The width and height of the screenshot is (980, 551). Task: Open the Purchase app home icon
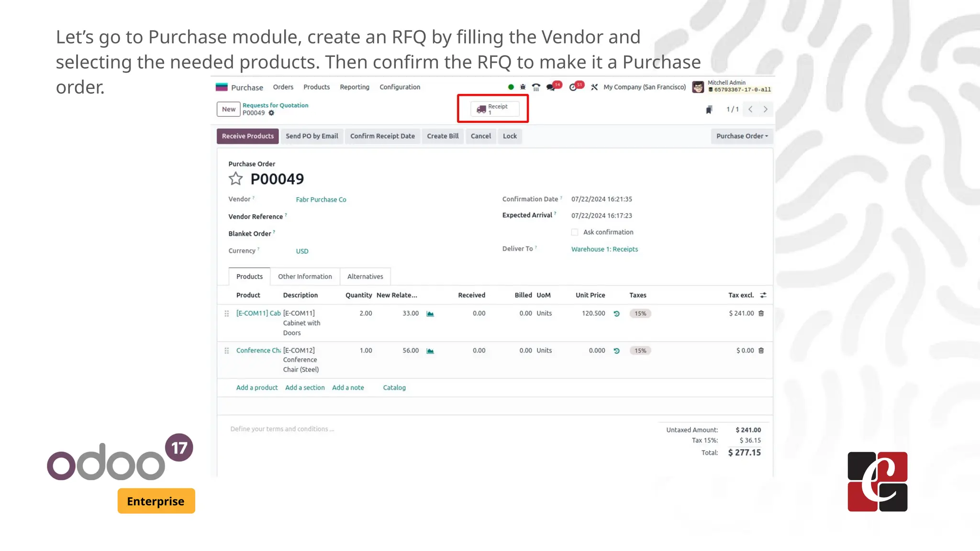coord(221,87)
